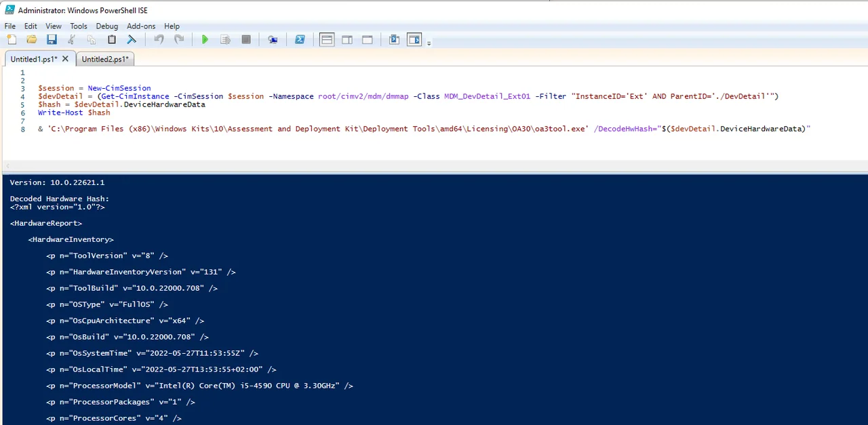Click the Cut scissors icon
Image resolution: width=868 pixels, height=425 pixels.
[71, 40]
